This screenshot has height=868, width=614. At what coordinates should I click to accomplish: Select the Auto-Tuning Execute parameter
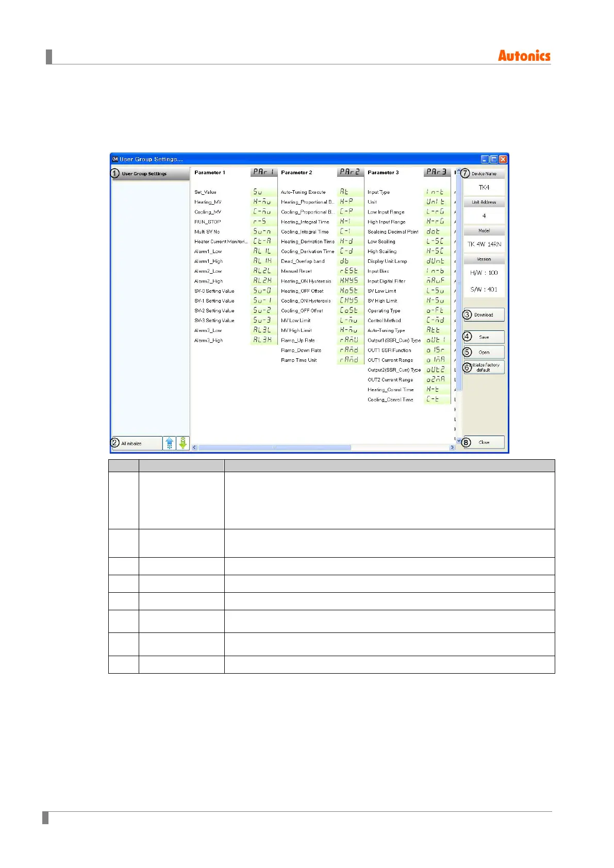pyautogui.click(x=303, y=192)
